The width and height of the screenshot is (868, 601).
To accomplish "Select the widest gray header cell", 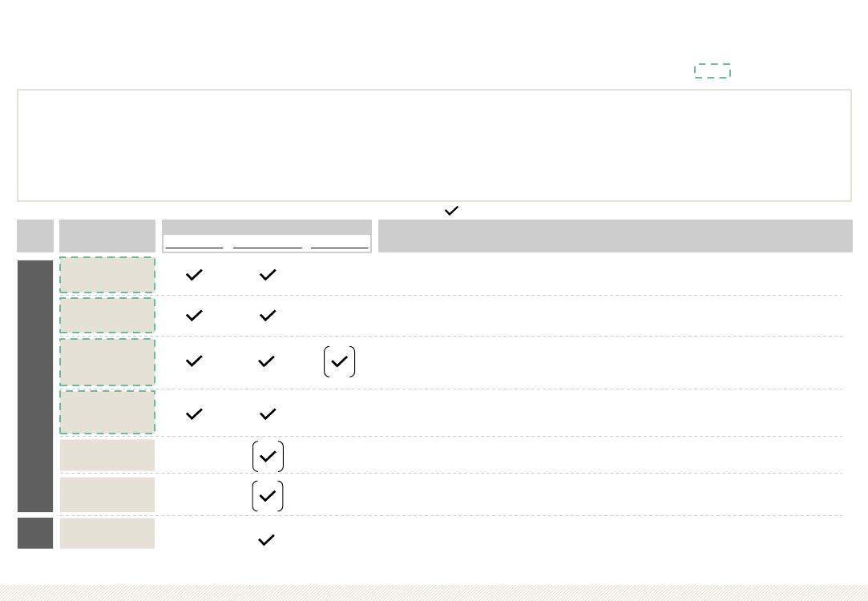I will click(x=615, y=236).
